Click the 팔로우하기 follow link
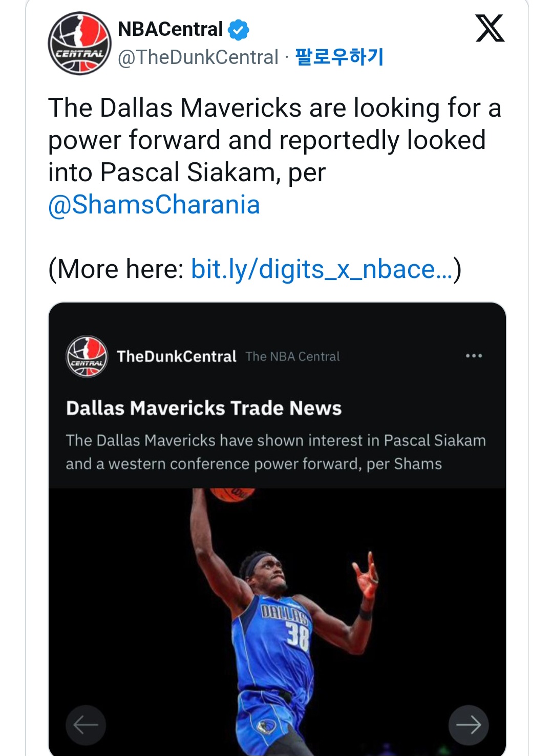 point(339,57)
